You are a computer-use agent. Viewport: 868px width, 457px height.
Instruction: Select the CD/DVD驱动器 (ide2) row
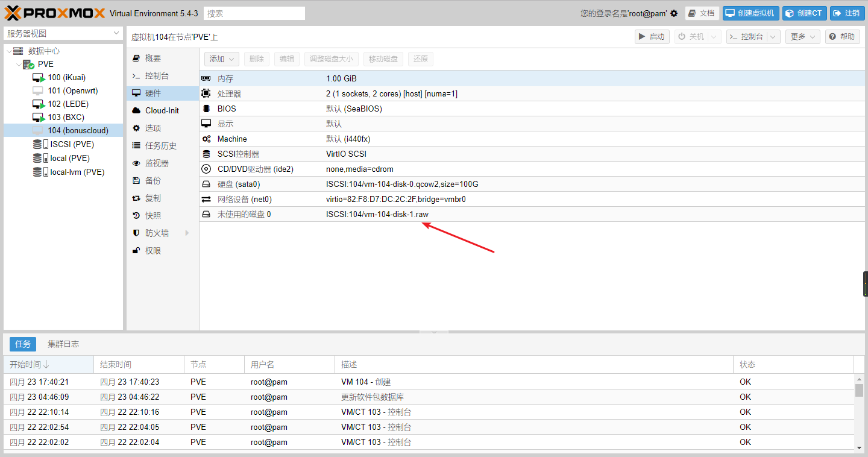point(532,169)
